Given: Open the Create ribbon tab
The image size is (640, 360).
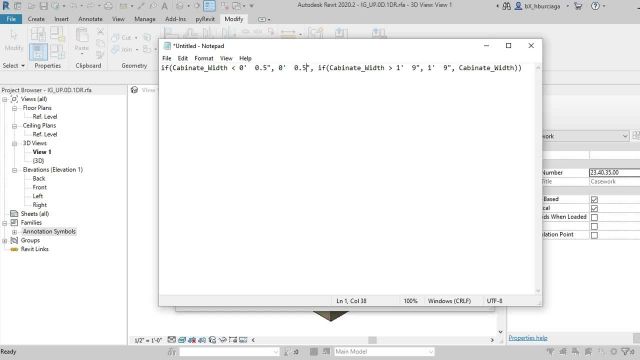Looking at the screenshot, I should click(x=36, y=19).
